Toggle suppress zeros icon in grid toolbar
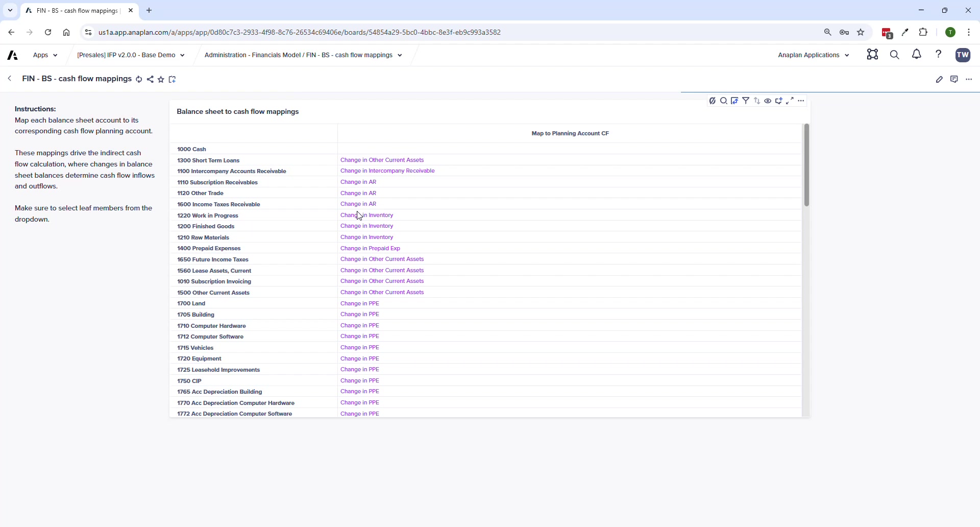980x527 pixels. click(713, 101)
